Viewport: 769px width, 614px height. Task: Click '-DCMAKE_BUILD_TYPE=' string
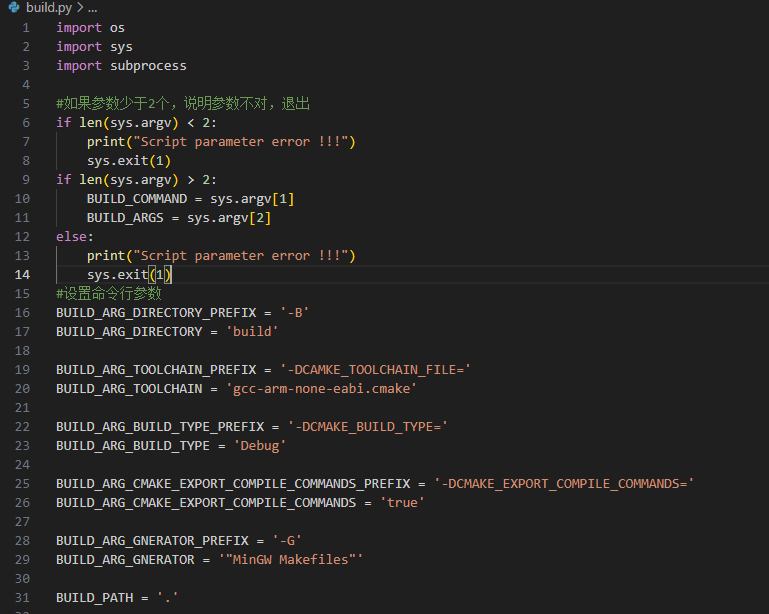[x=367, y=427]
